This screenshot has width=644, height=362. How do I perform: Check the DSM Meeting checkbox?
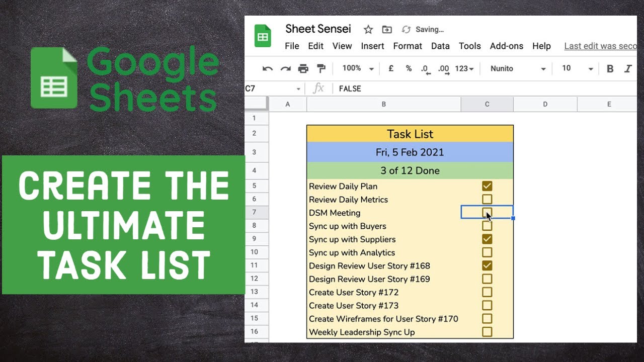tap(487, 212)
